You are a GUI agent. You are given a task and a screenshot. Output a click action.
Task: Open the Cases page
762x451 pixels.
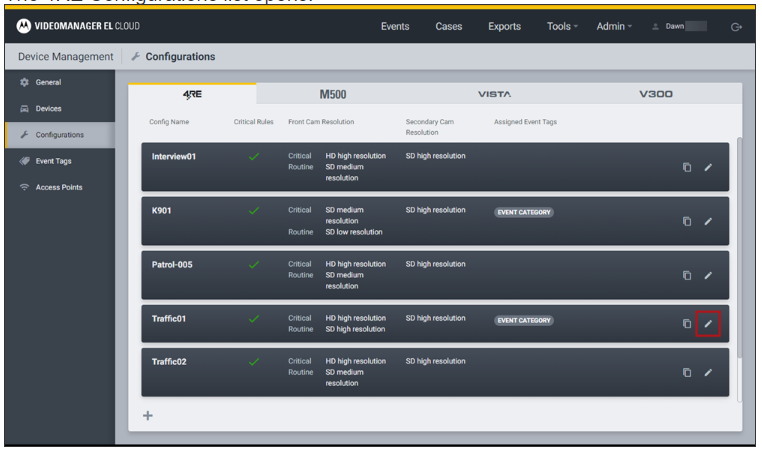(x=449, y=26)
